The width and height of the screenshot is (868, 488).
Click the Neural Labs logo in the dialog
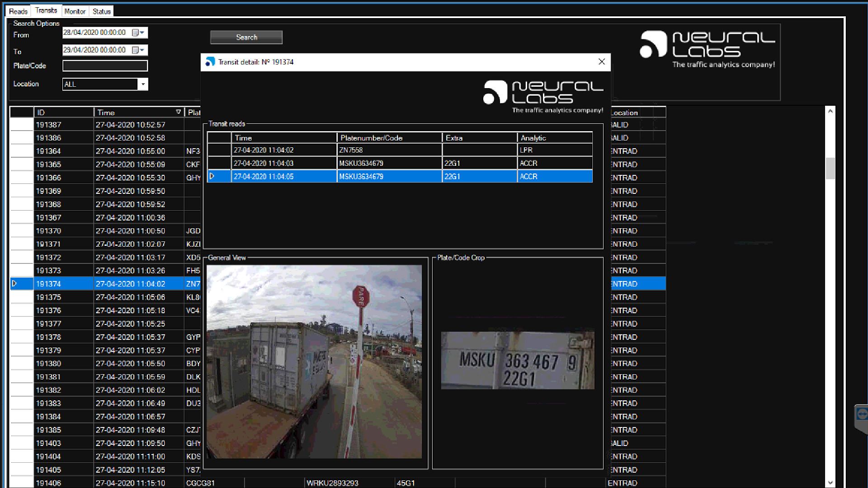[x=542, y=96]
